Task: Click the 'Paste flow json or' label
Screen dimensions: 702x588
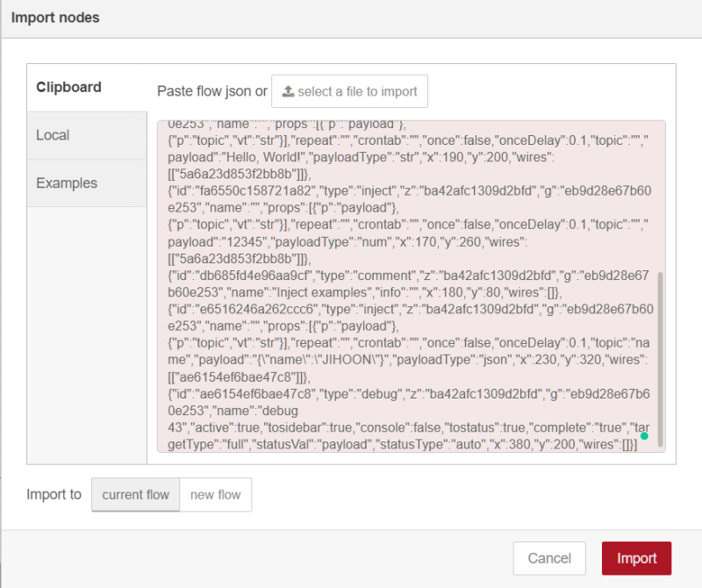Action: pos(212,91)
